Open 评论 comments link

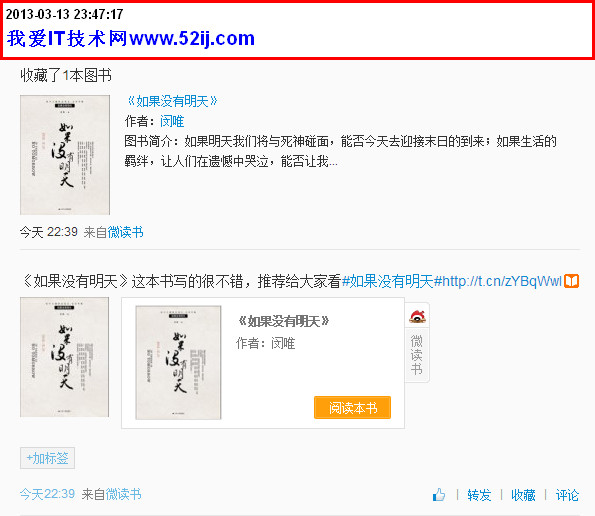click(567, 495)
